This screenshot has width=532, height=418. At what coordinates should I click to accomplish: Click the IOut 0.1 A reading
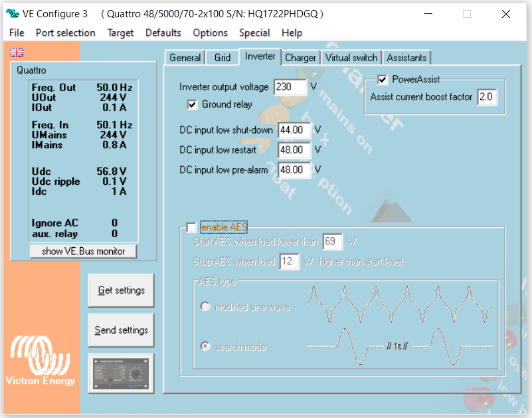tap(114, 107)
